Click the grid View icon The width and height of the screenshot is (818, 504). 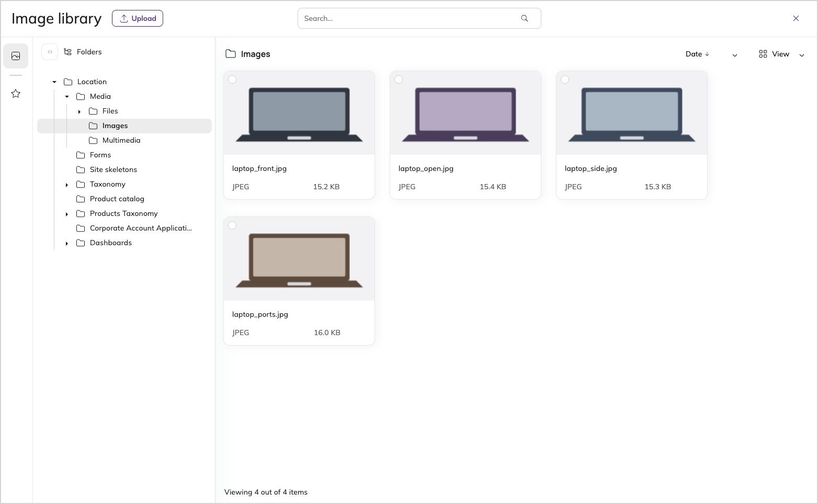[763, 54]
